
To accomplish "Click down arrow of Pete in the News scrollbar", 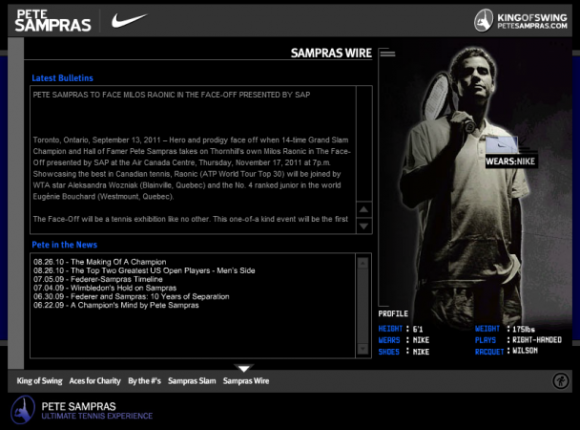I will [x=363, y=349].
